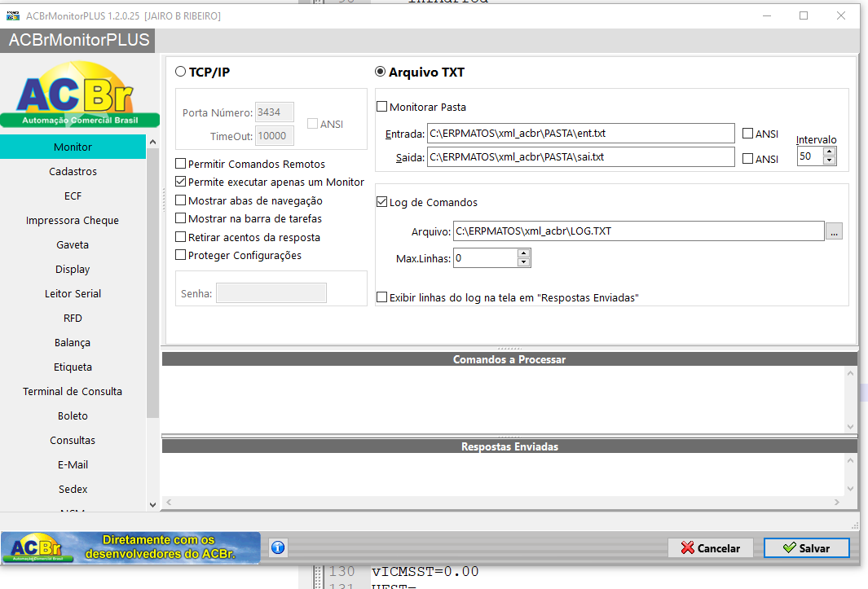Image resolution: width=868 pixels, height=589 pixels.
Task: Decrease Max.Linhas with down arrow
Action: pos(524,262)
